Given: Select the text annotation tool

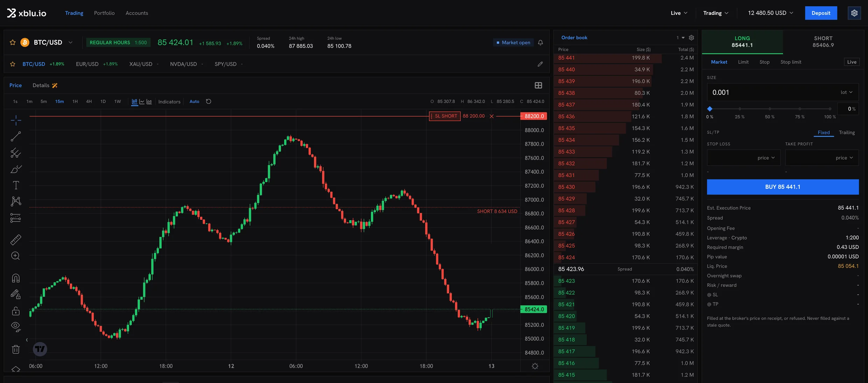Looking at the screenshot, I should [16, 185].
